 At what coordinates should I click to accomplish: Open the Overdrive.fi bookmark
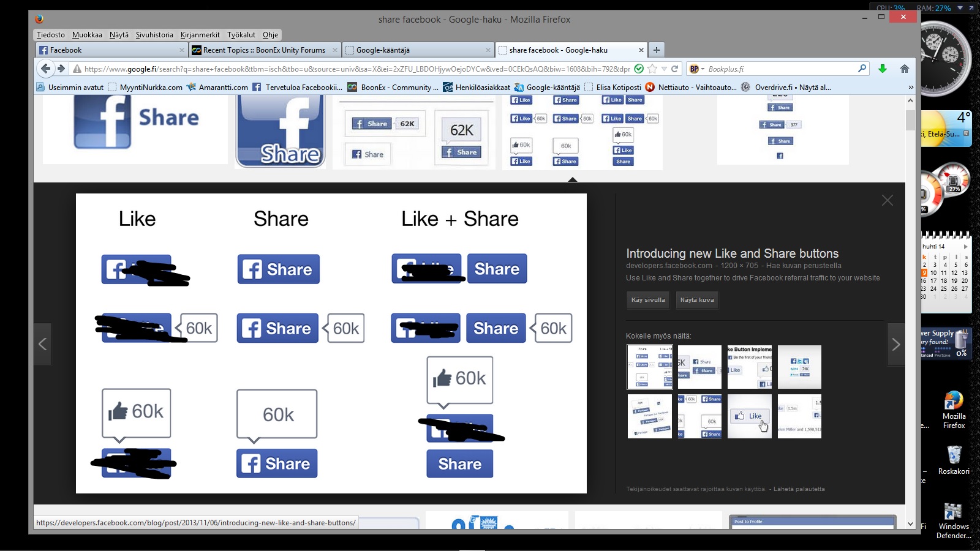tap(786, 87)
